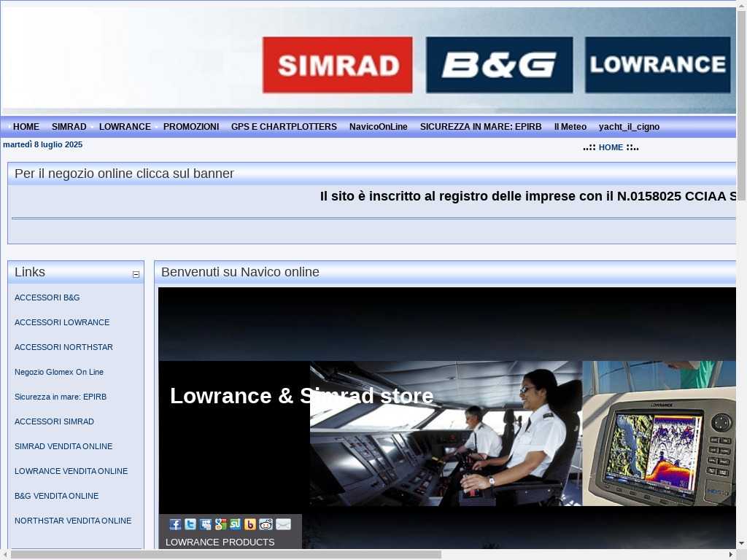This screenshot has height=560, width=747.
Task: Click the Google bookmark share icon
Action: (x=220, y=524)
